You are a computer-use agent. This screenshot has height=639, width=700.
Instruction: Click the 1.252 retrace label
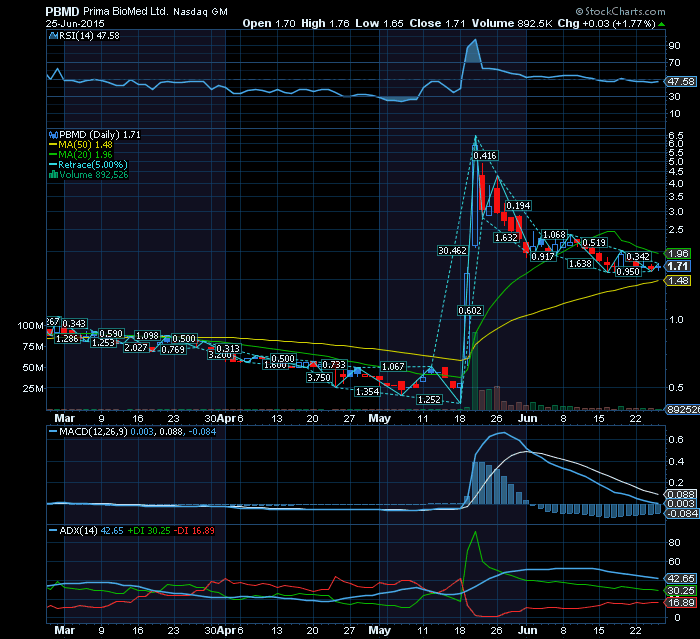pyautogui.click(x=429, y=400)
